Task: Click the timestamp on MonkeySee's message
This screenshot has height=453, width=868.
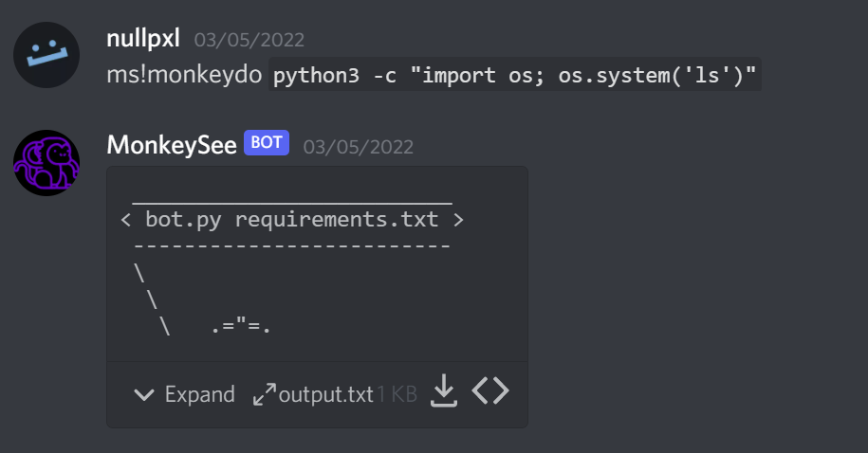Action: point(359,146)
